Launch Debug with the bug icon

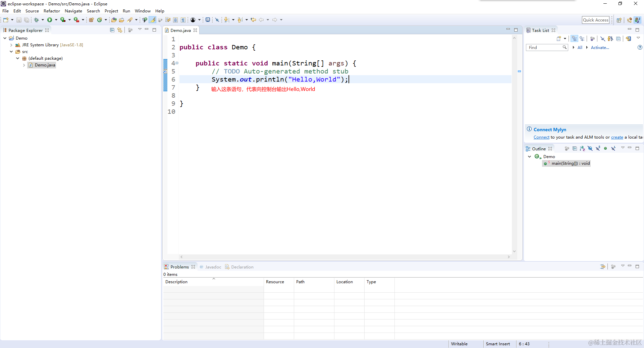click(x=37, y=20)
